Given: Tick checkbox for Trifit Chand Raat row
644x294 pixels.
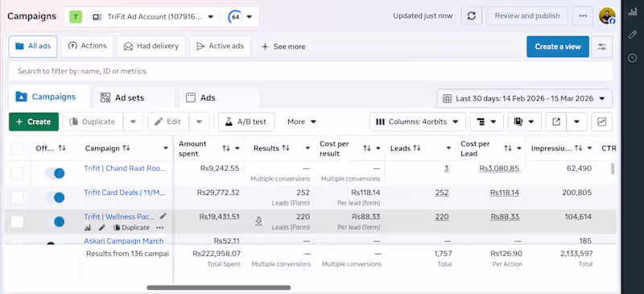Looking at the screenshot, I should click(x=17, y=173).
